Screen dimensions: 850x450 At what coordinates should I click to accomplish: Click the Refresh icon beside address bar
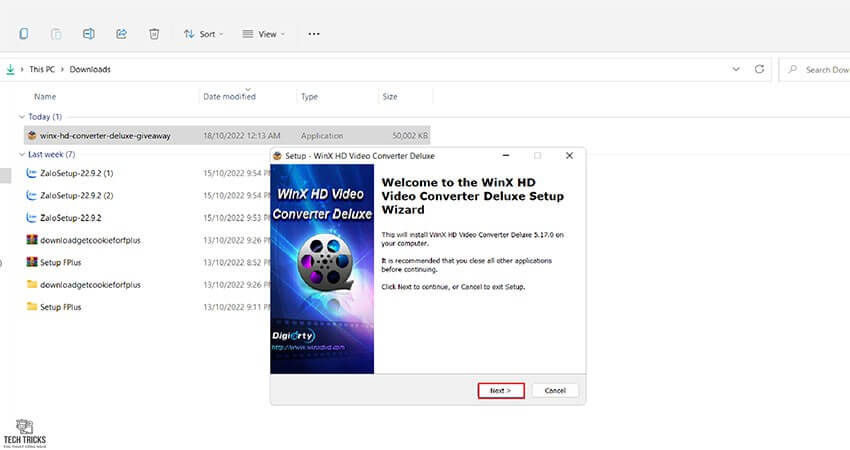pos(759,69)
